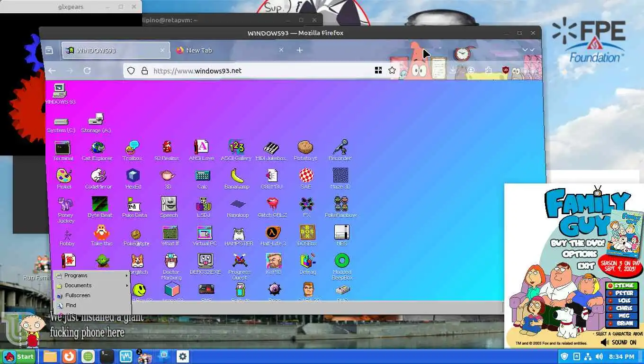644x364 pixels.
Task: Open the Doctor Marburg icon
Action: [x=171, y=266]
